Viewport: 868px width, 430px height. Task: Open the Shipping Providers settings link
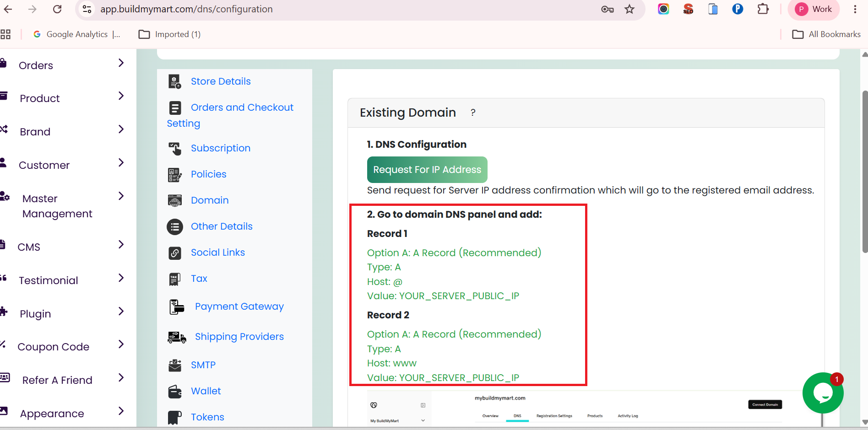(x=239, y=337)
